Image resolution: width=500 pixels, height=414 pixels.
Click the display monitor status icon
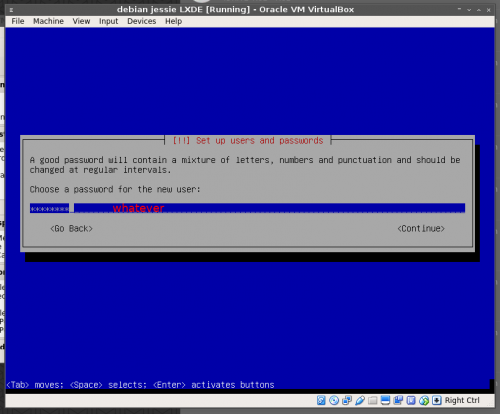tap(385, 400)
